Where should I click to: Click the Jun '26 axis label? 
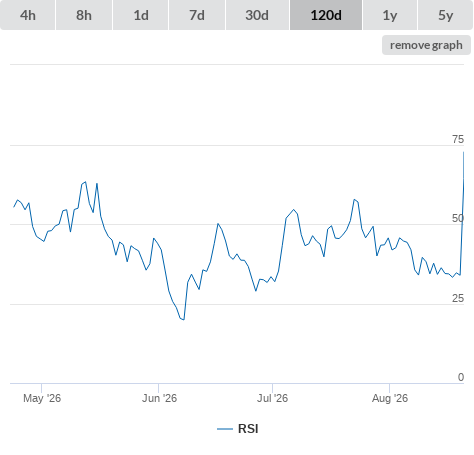pos(159,398)
